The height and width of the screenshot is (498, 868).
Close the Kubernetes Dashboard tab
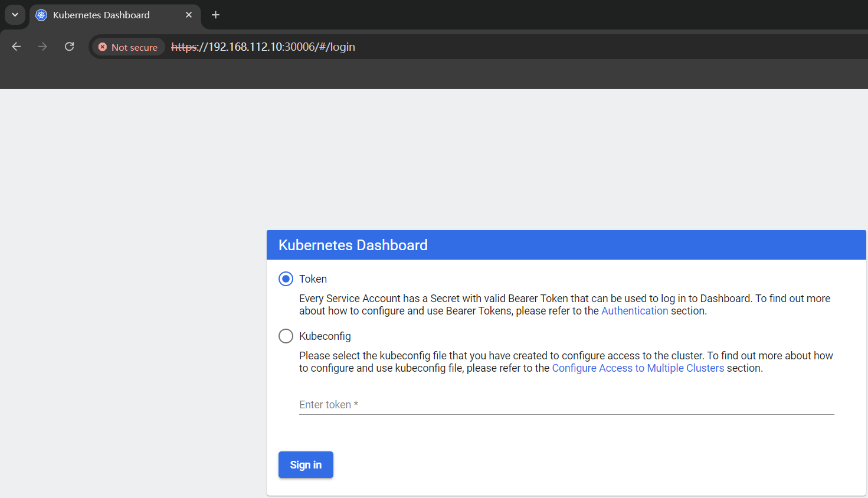pyautogui.click(x=189, y=15)
